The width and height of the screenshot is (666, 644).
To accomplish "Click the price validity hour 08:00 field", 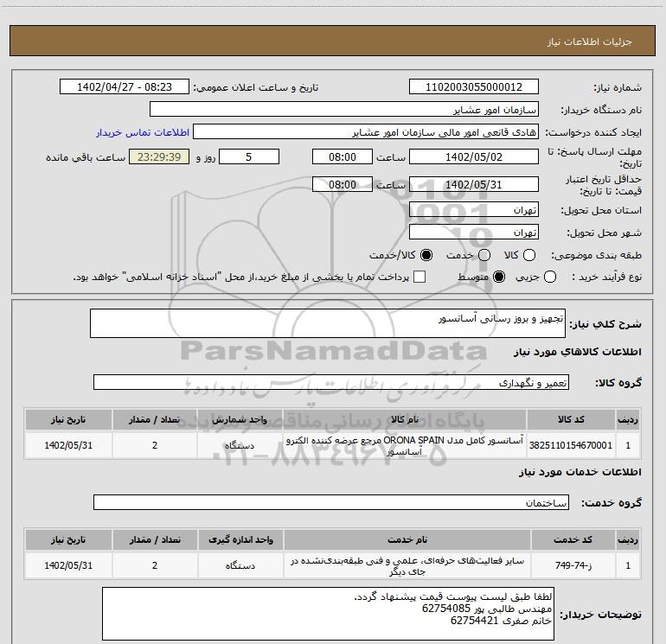I will (x=343, y=184).
